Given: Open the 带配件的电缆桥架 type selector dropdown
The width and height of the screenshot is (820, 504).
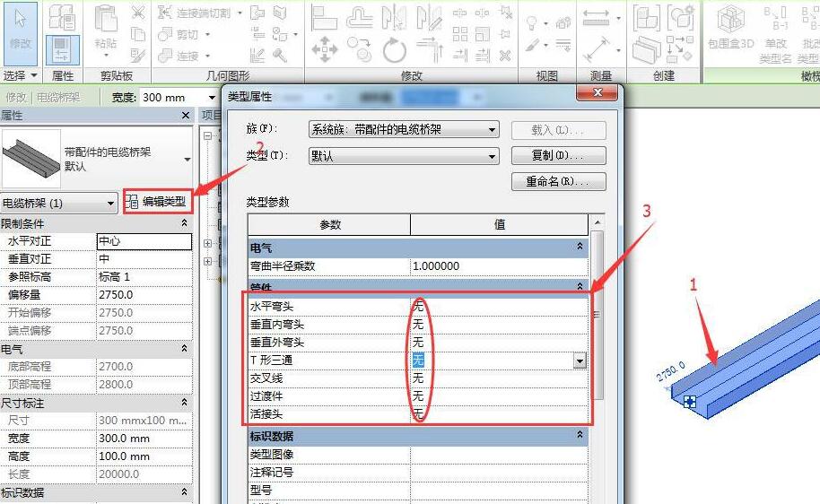Looking at the screenshot, I should tap(188, 159).
